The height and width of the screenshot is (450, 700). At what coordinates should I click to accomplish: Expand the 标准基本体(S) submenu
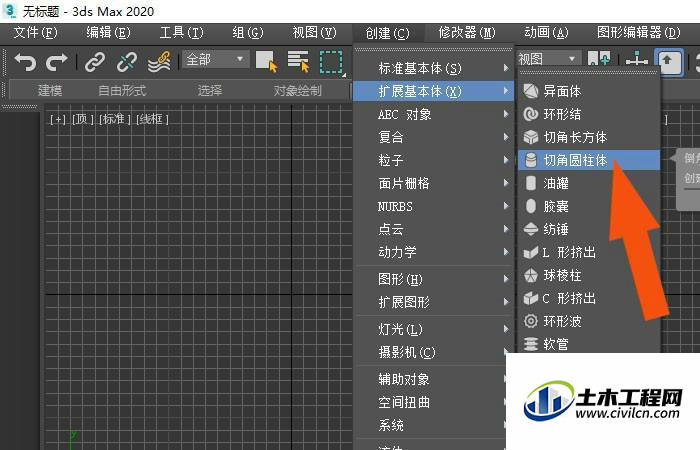[x=433, y=68]
